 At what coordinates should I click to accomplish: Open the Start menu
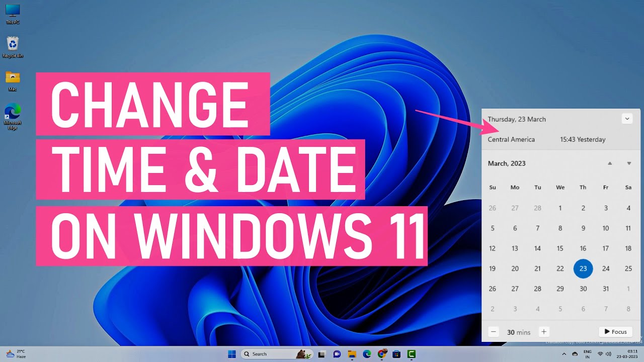(231, 354)
